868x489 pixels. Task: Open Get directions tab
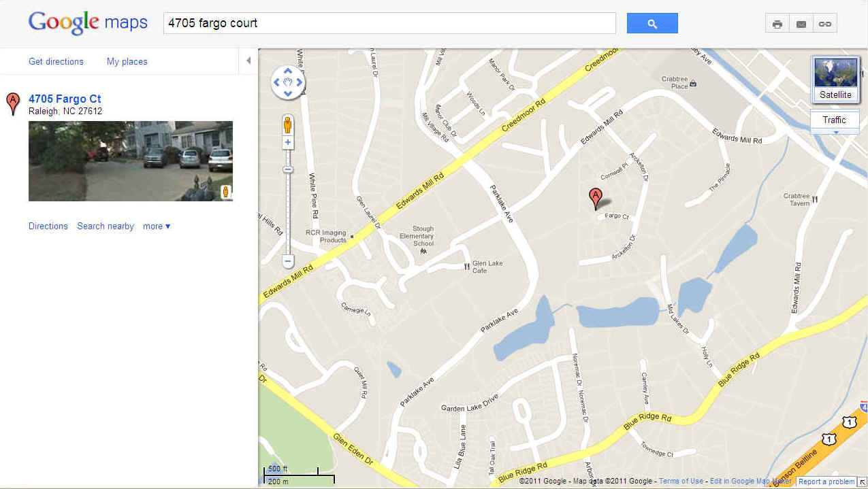(x=56, y=61)
